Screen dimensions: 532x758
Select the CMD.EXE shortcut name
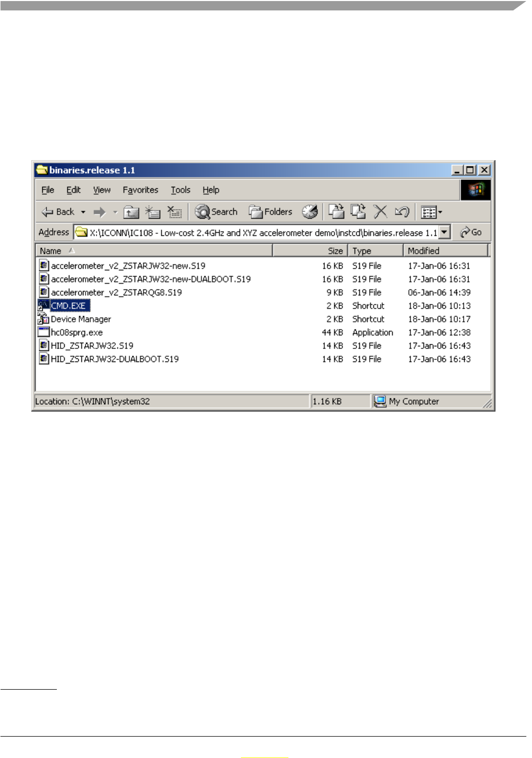coord(68,306)
